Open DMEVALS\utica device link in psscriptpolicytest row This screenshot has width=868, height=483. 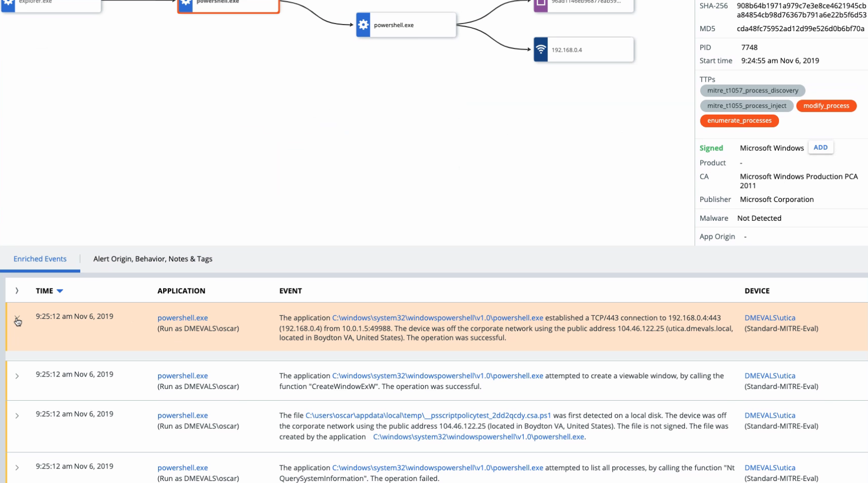770,416
